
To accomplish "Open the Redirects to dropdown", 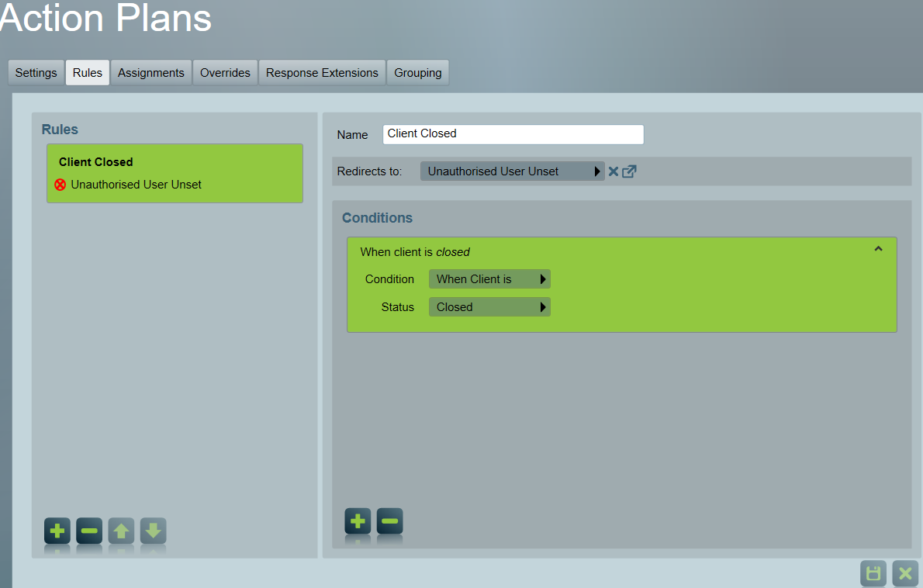I will [512, 171].
